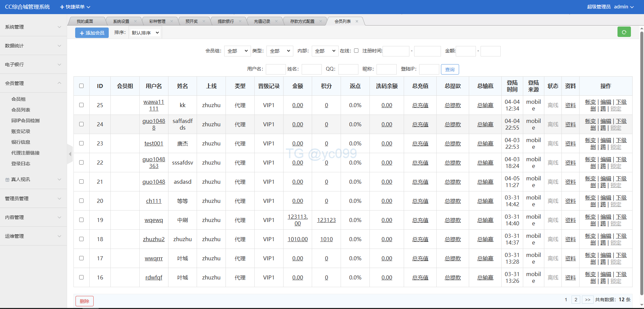This screenshot has height=309, width=644.
Task: Open the 快捷菜单 plus menu
Action: pos(75,7)
